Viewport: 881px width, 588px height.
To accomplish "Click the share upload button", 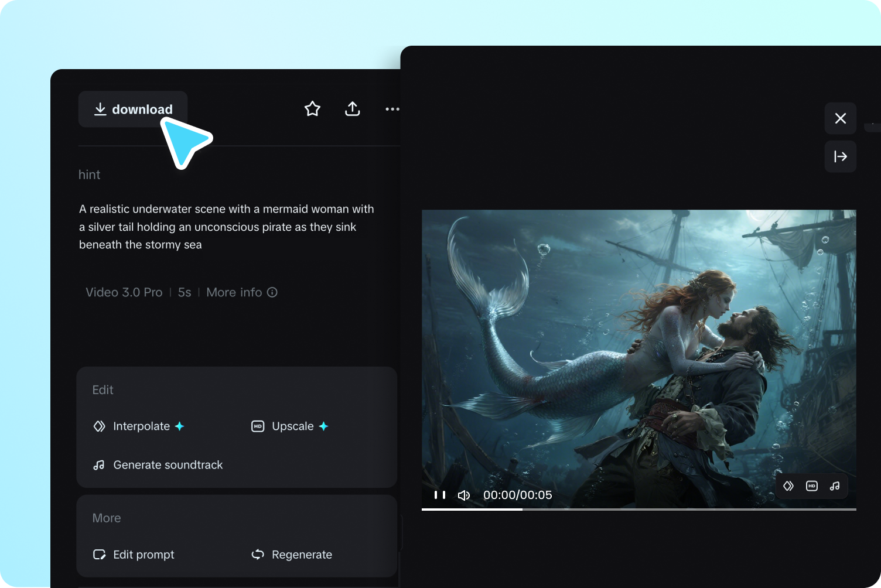I will [352, 108].
